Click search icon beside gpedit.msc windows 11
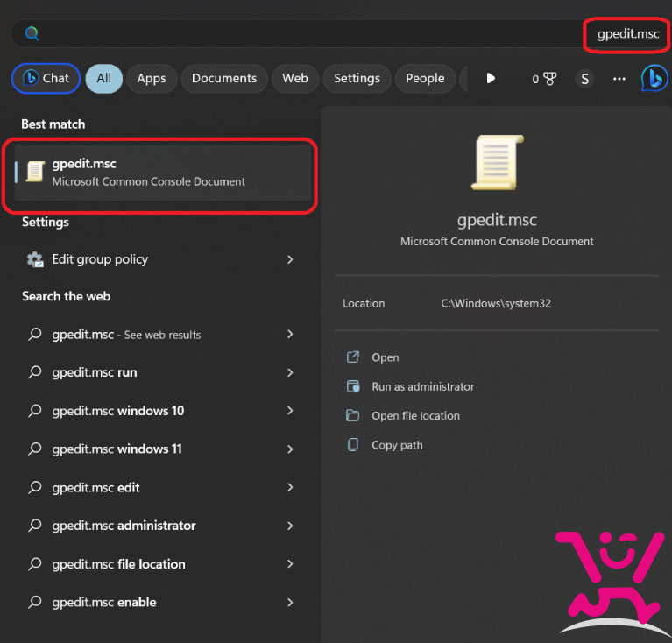 click(x=35, y=449)
